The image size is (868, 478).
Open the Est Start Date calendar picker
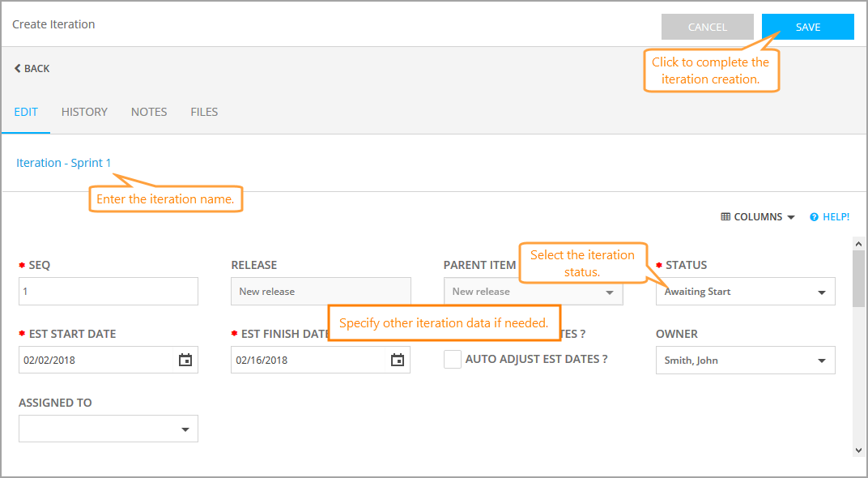[185, 361]
